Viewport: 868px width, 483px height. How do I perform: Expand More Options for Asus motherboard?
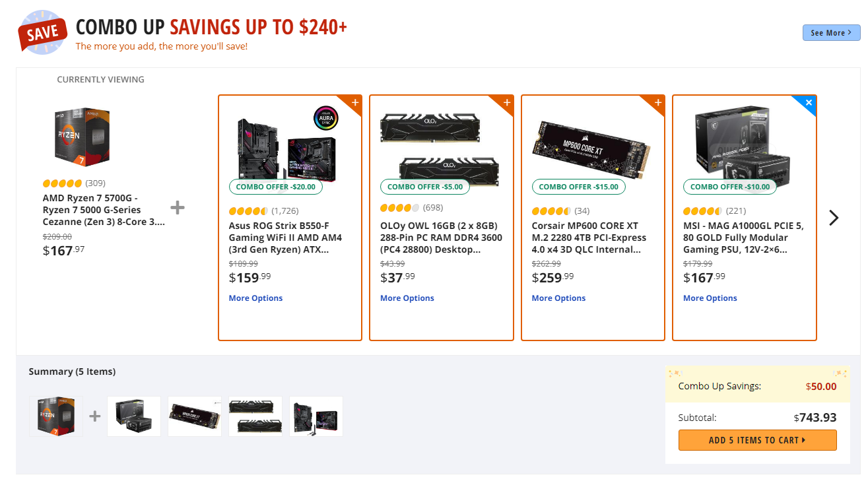pos(255,298)
